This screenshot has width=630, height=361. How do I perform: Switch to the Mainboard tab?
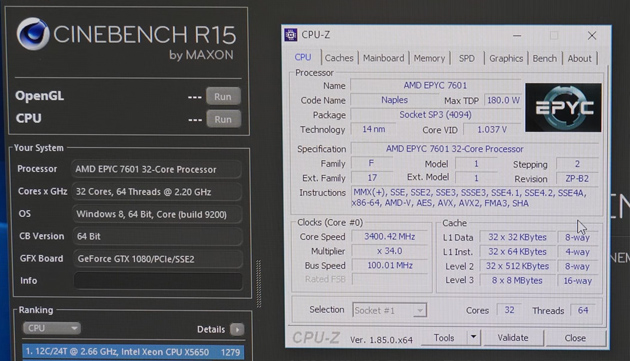click(x=384, y=58)
